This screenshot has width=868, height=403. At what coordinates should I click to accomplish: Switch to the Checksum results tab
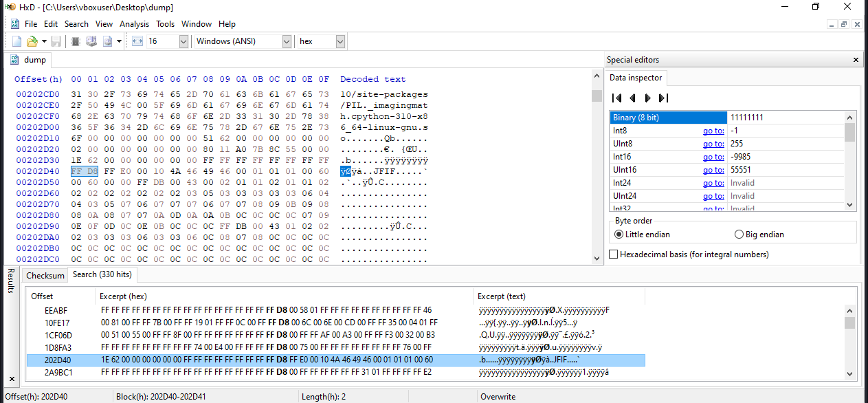pos(45,275)
